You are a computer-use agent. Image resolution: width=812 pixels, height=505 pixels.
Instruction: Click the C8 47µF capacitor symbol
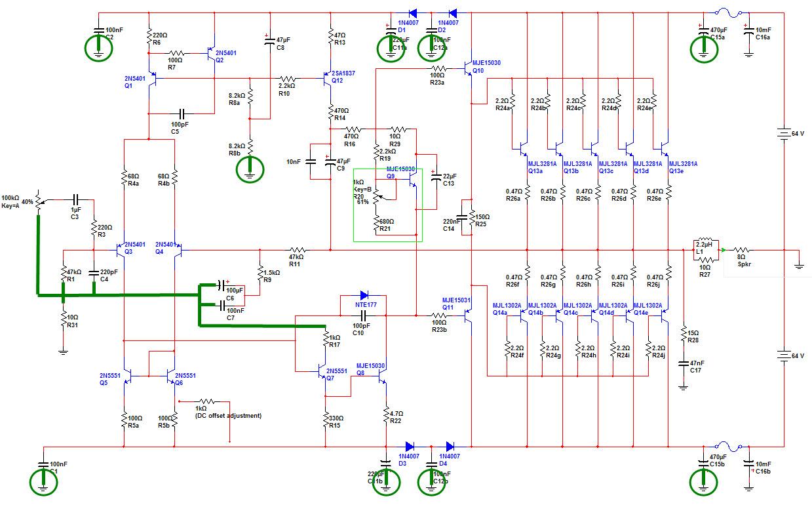pos(269,41)
